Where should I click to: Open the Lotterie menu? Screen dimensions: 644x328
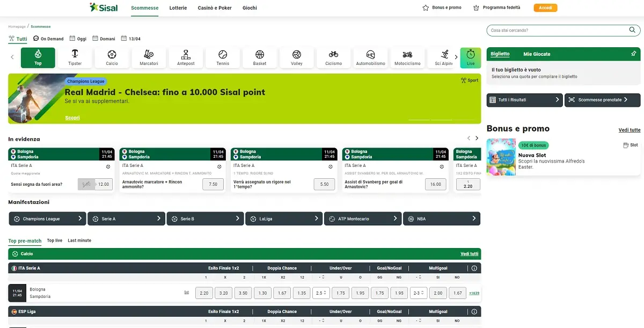pyautogui.click(x=178, y=8)
